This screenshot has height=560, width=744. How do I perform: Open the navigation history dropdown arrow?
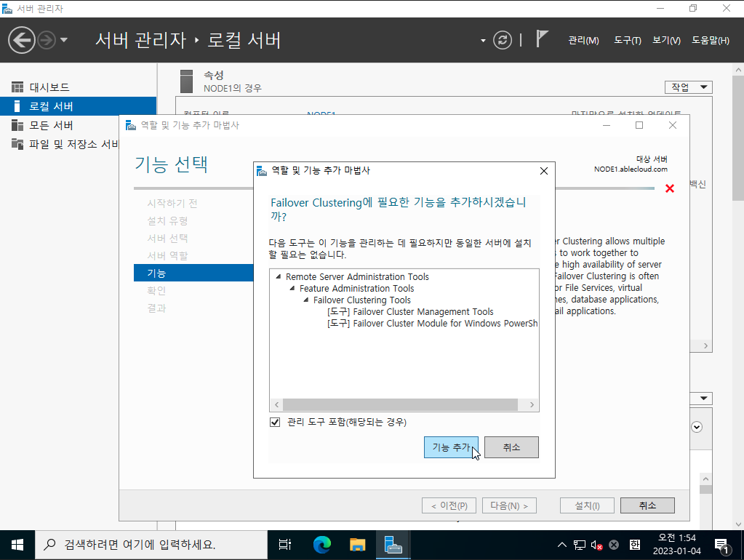click(64, 40)
